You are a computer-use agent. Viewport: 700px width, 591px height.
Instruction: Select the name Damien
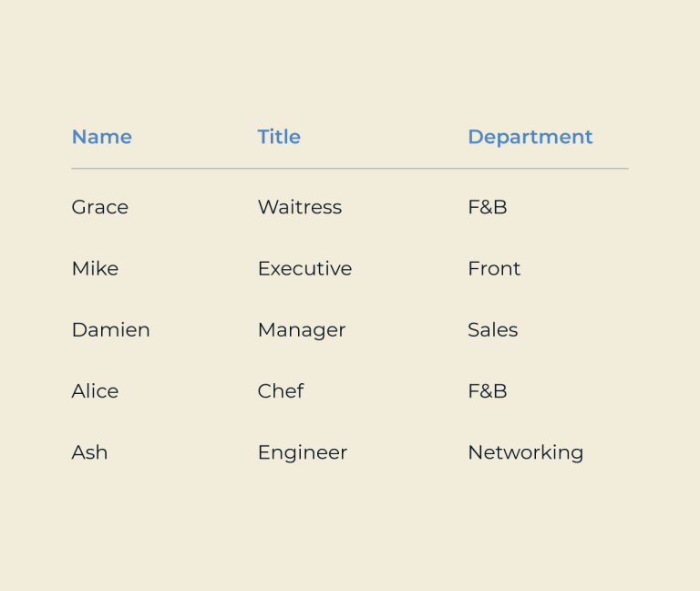[110, 329]
